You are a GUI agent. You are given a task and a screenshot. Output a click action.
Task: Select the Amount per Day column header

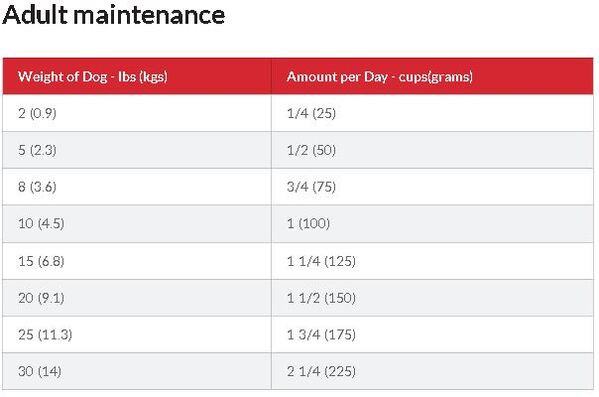pos(432,76)
